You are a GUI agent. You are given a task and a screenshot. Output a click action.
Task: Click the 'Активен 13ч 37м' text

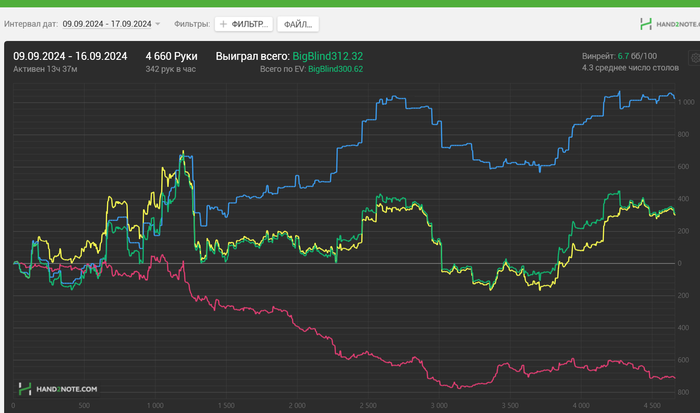tap(45, 69)
